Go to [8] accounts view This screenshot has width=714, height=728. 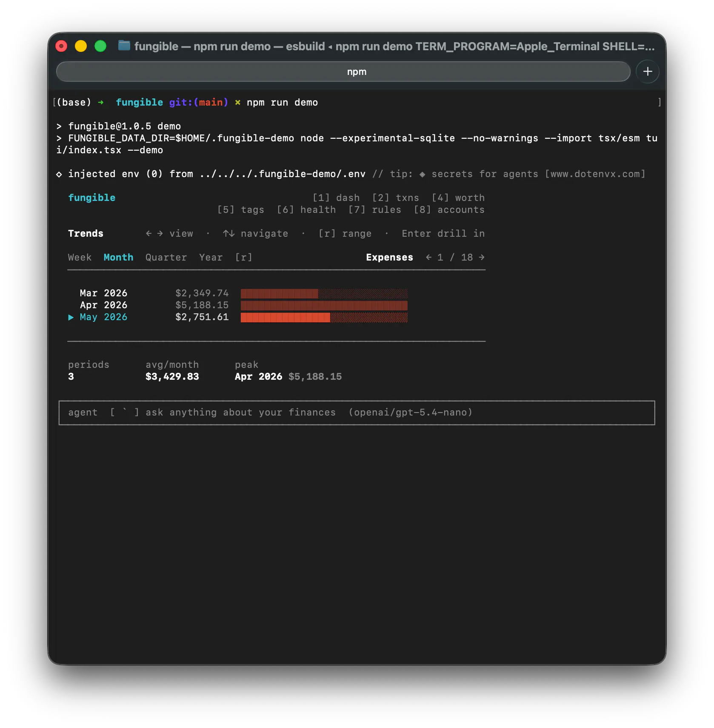pos(449,209)
